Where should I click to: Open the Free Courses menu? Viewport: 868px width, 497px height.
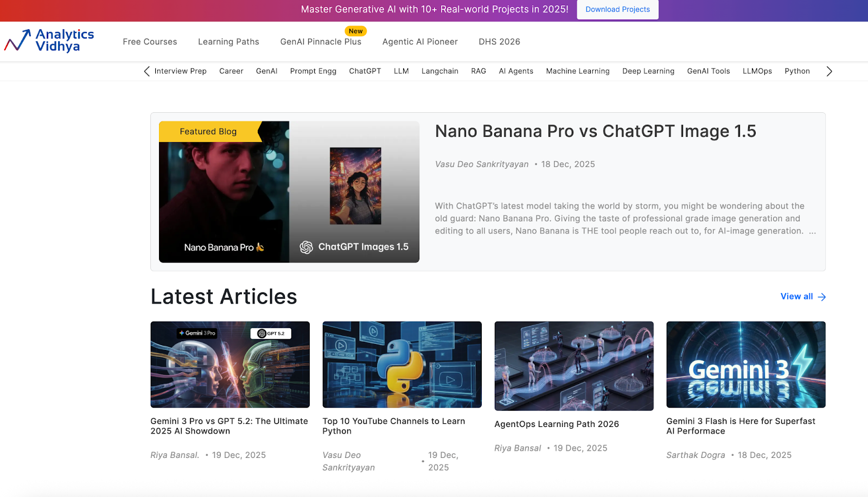(150, 42)
